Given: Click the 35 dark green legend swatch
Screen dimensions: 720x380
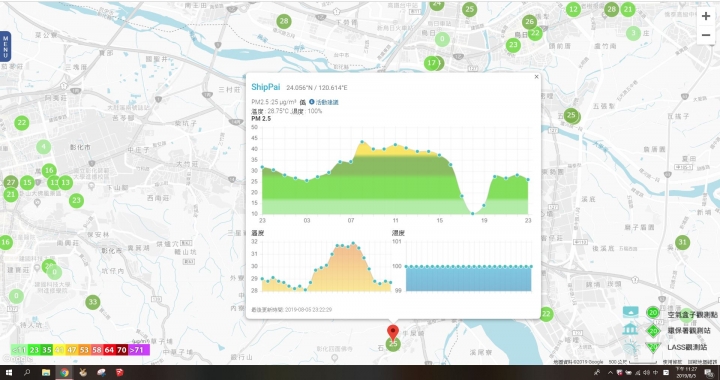Looking at the screenshot, I should click(47, 350).
